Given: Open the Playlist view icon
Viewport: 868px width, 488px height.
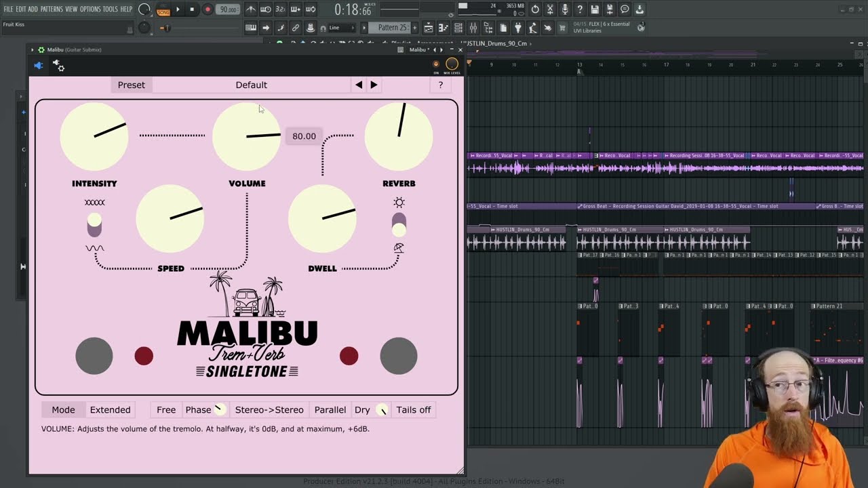Looking at the screenshot, I should [429, 28].
